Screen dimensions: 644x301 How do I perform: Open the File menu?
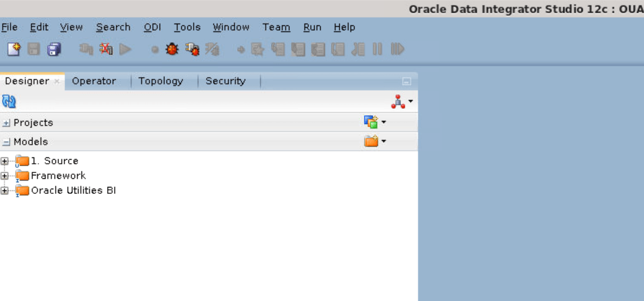coord(9,27)
